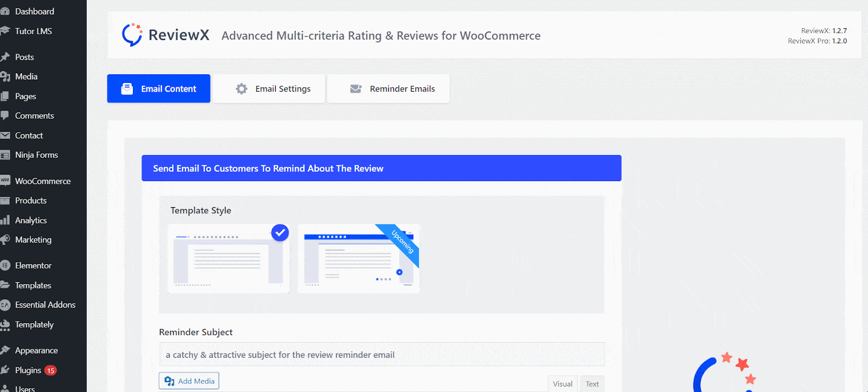Screen dimensions: 868x392
Task: Click the Template Style label
Action: [201, 210]
